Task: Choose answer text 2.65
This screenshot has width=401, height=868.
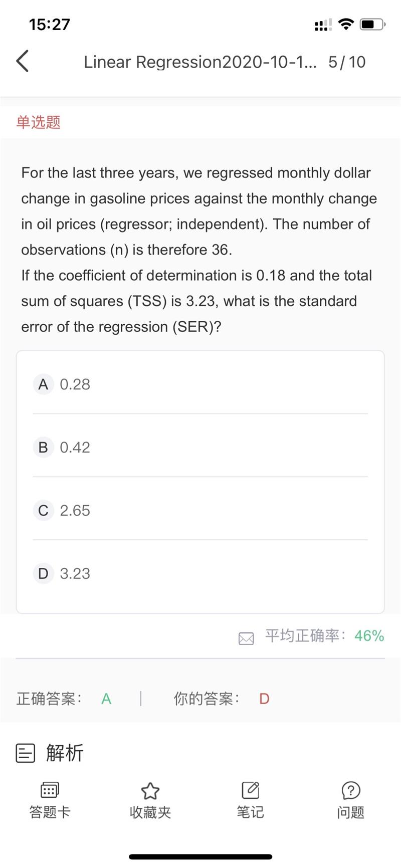Action: (x=75, y=511)
